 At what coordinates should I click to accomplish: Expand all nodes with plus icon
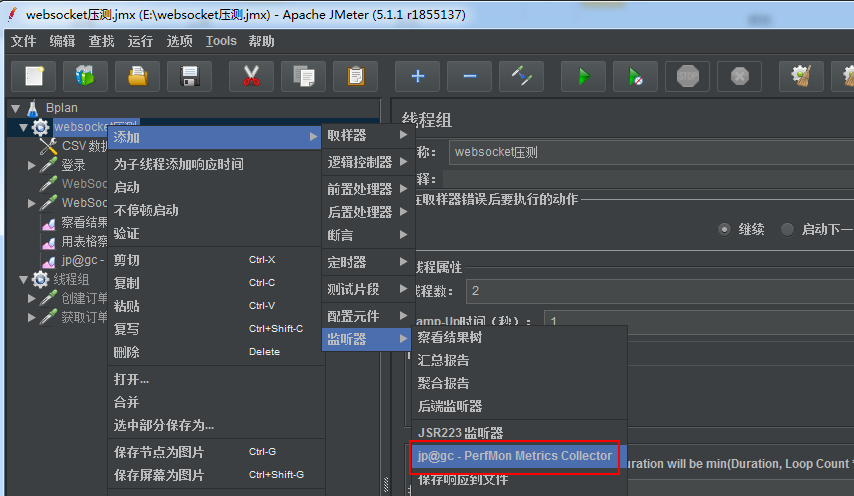[x=418, y=76]
